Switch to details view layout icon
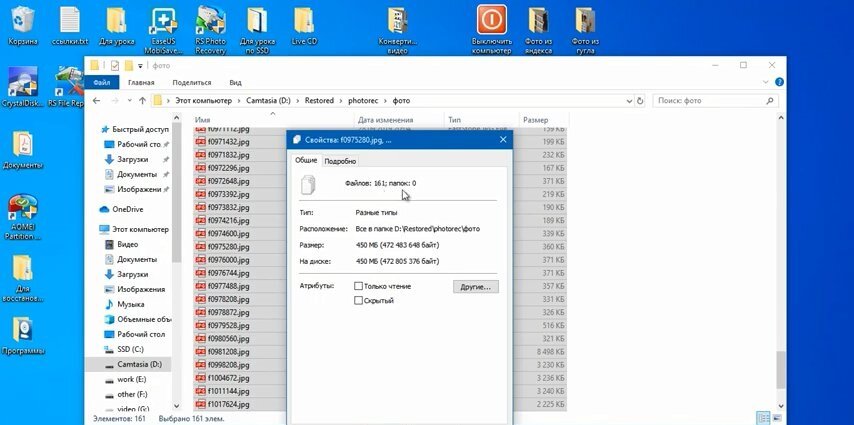854x425 pixels. 764,418
